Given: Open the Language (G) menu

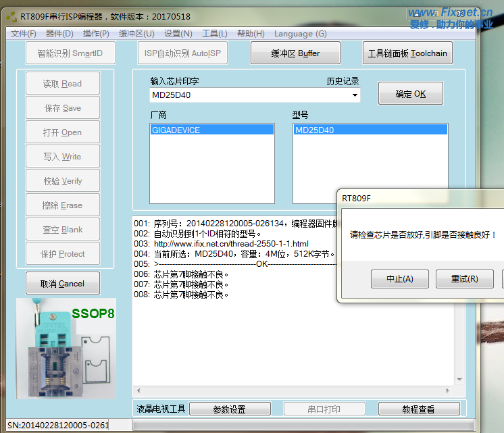Looking at the screenshot, I should tap(300, 34).
